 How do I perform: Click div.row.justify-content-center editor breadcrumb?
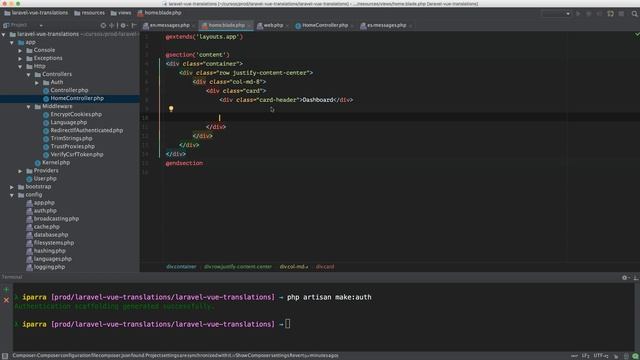238,267
